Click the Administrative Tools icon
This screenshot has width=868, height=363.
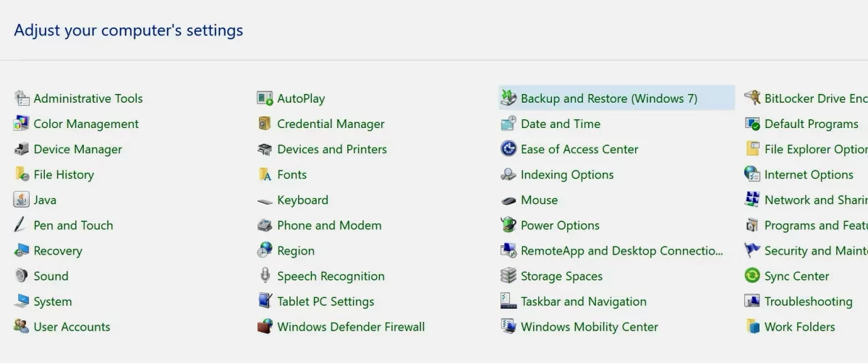point(22,98)
